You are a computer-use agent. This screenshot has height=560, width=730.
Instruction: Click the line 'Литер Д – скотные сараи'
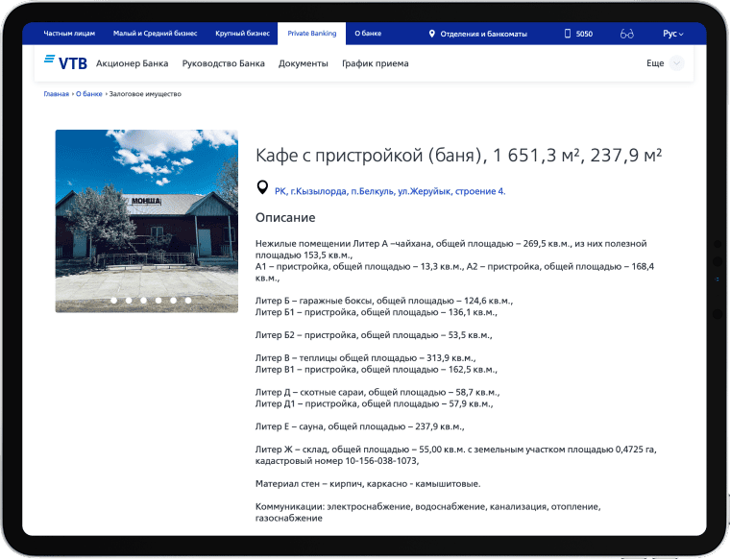[377, 393]
